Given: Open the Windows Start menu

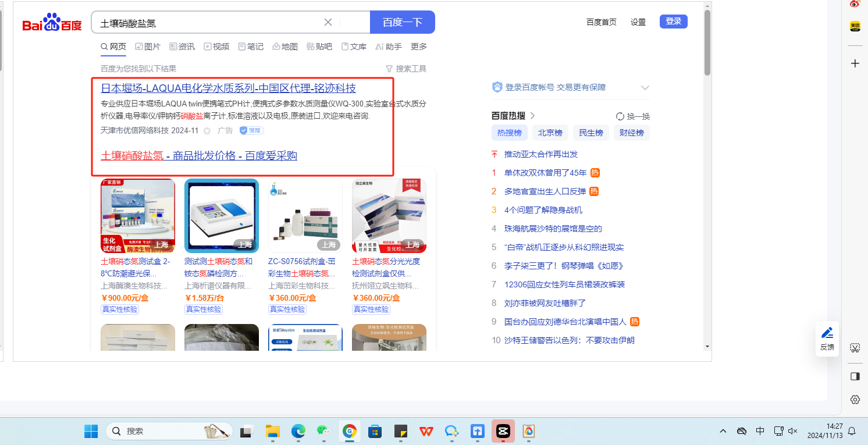Looking at the screenshot, I should (x=91, y=431).
